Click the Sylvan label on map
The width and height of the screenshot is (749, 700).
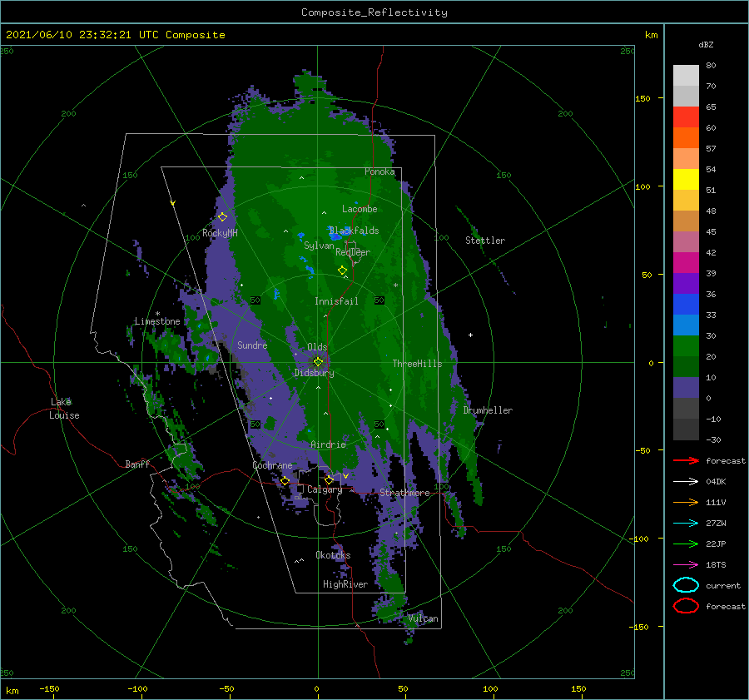(319, 246)
